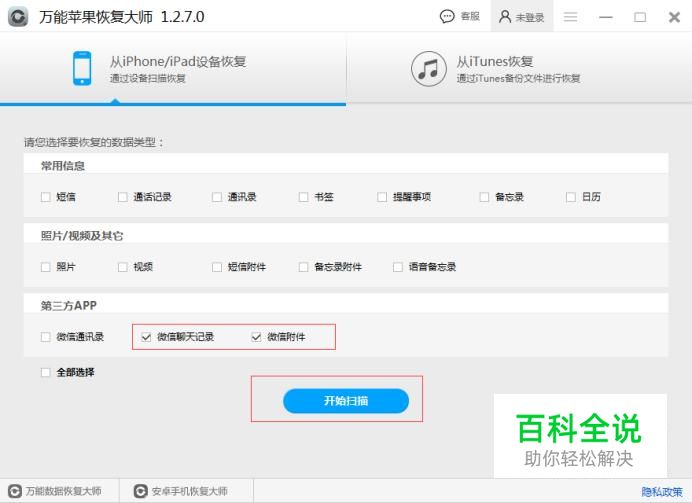This screenshot has width=692, height=503.
Task: Click the 常用信息 section header
Action: click(x=63, y=166)
